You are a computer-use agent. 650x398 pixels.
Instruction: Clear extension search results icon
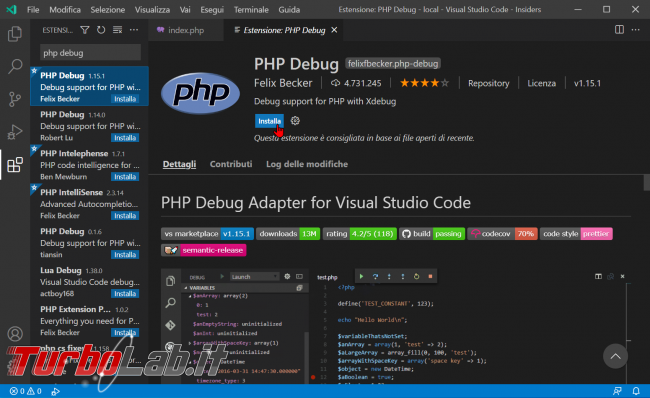click(x=117, y=30)
